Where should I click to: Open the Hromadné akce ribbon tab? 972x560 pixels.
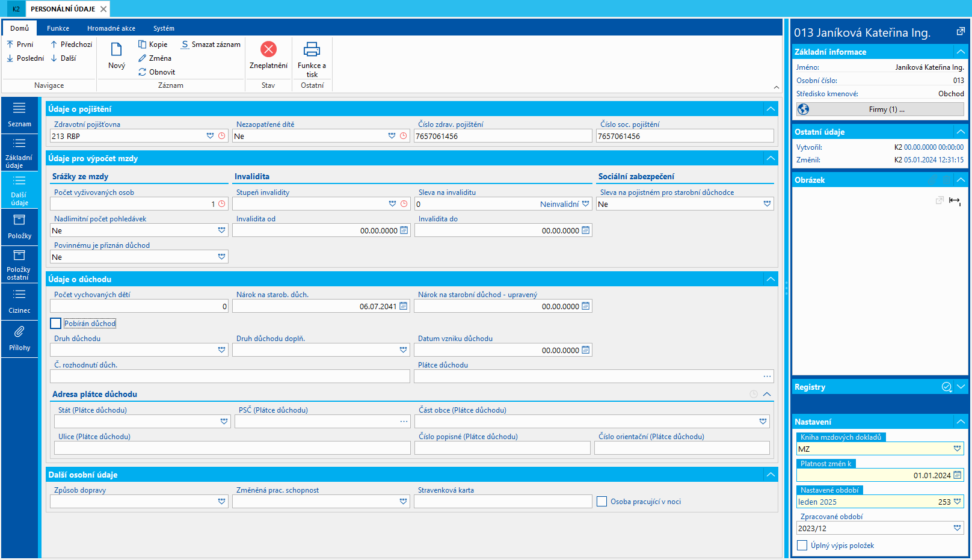coord(111,28)
